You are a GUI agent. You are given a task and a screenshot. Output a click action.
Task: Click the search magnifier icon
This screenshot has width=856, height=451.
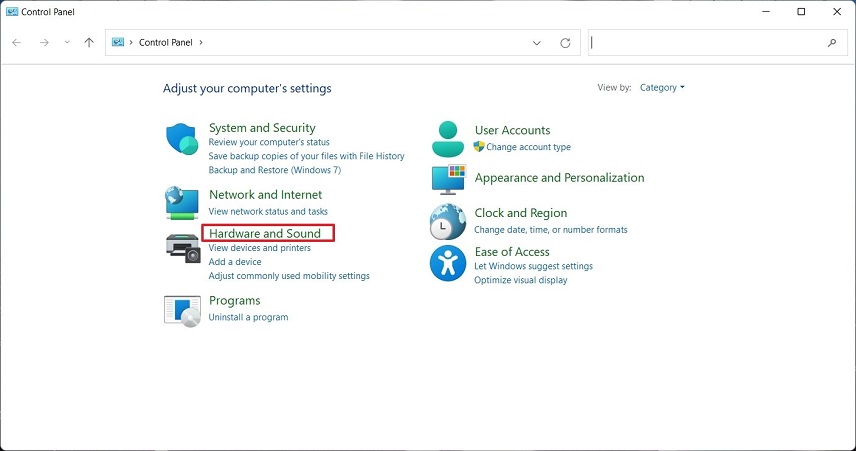click(x=832, y=43)
